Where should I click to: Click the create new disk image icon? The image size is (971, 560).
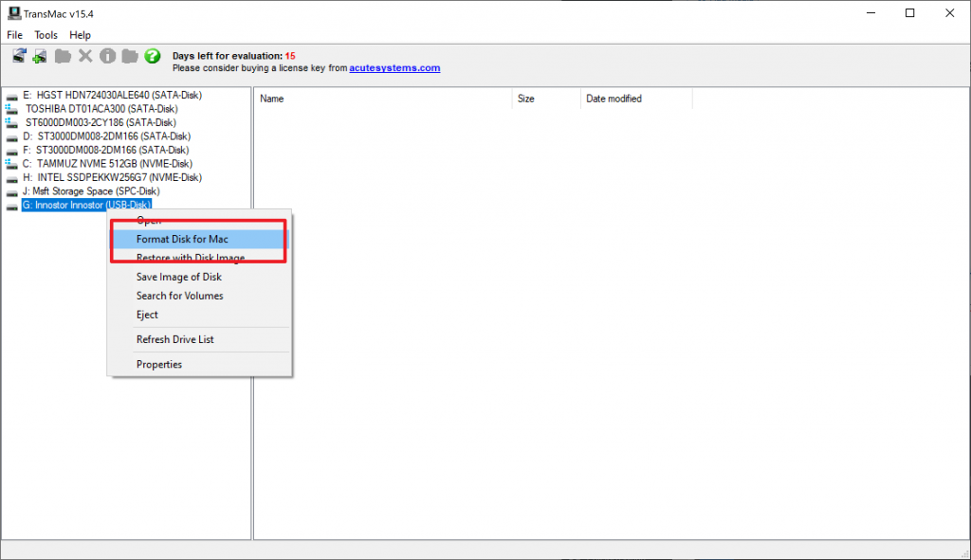[x=40, y=56]
